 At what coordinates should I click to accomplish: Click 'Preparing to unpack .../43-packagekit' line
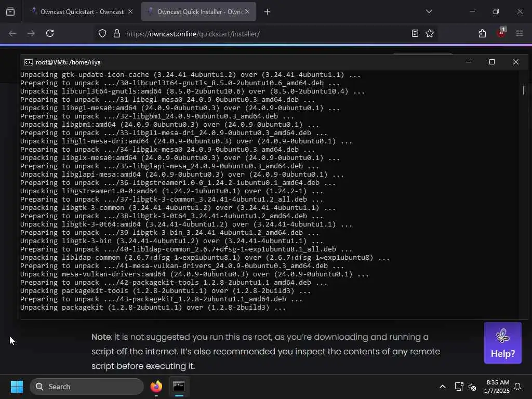click(x=161, y=299)
